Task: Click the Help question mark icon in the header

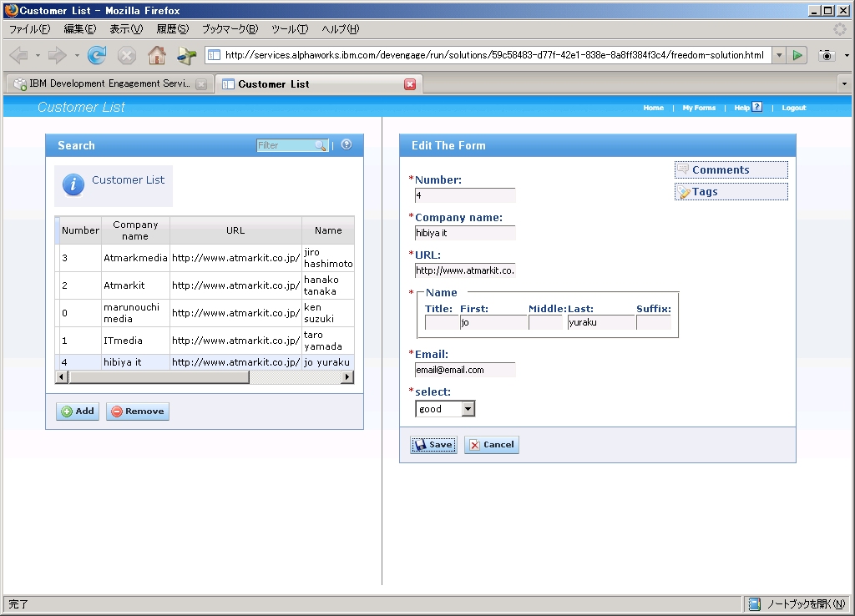Action: tap(756, 107)
